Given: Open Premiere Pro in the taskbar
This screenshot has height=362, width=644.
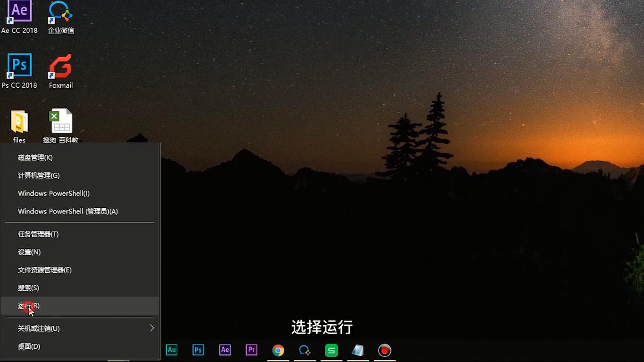Looking at the screenshot, I should pyautogui.click(x=252, y=350).
